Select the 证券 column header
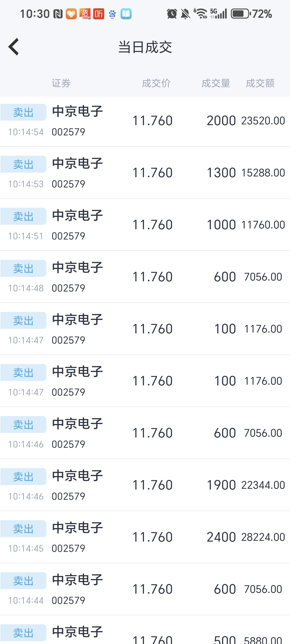The height and width of the screenshot is (644, 290). (61, 83)
